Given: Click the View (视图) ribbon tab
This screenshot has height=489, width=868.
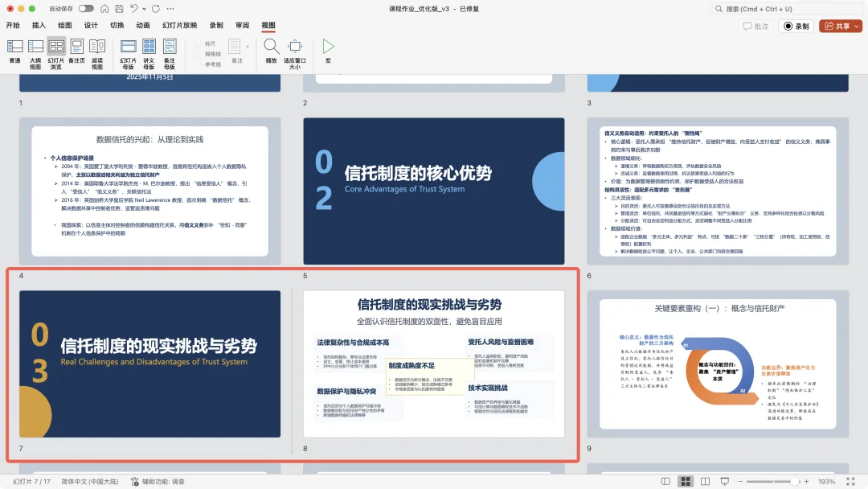Looking at the screenshot, I should tap(268, 26).
